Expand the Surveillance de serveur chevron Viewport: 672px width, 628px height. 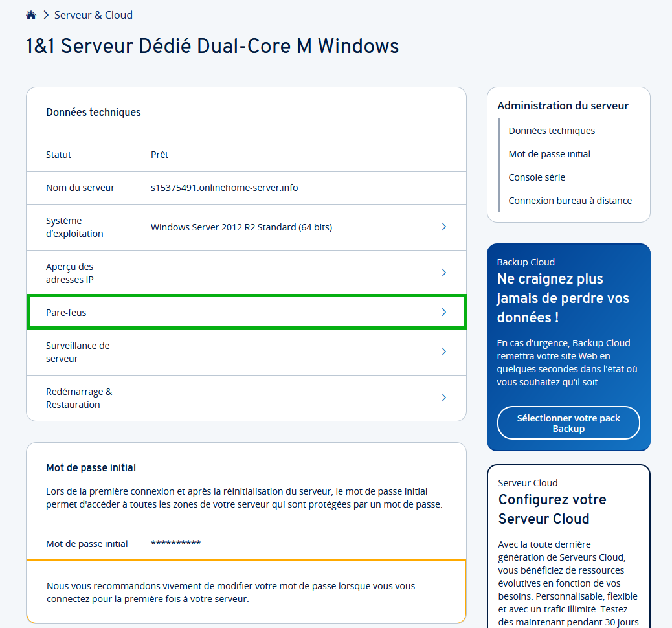pos(444,352)
